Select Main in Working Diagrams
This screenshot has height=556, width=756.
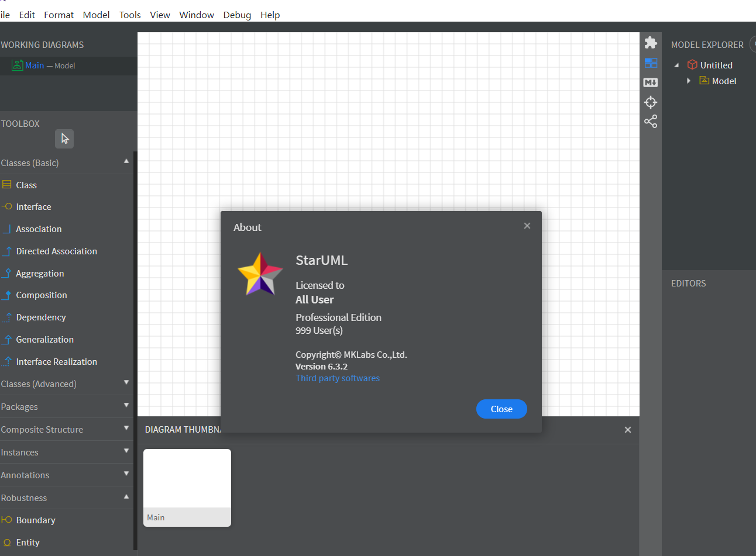68,65
